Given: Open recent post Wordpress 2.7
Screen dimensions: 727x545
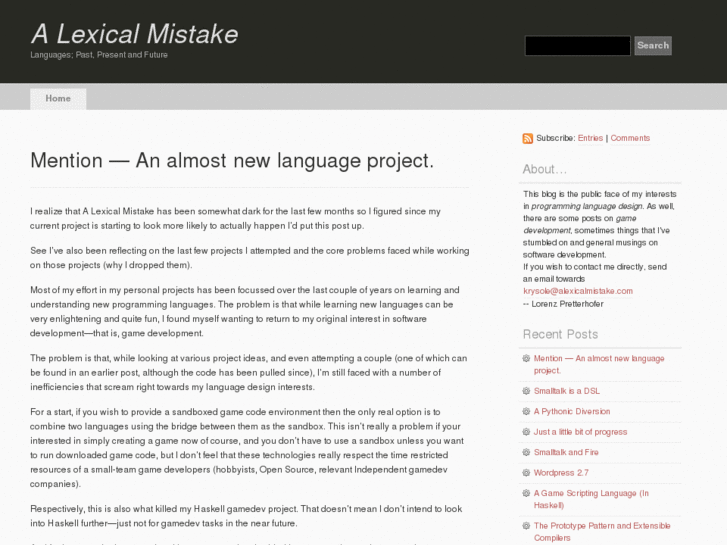Looking at the screenshot, I should [561, 473].
